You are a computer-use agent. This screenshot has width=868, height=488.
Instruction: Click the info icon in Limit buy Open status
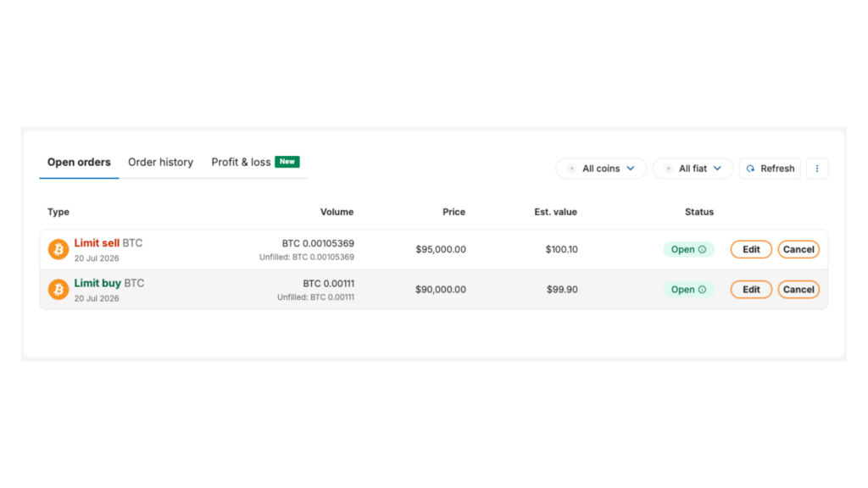pos(702,290)
